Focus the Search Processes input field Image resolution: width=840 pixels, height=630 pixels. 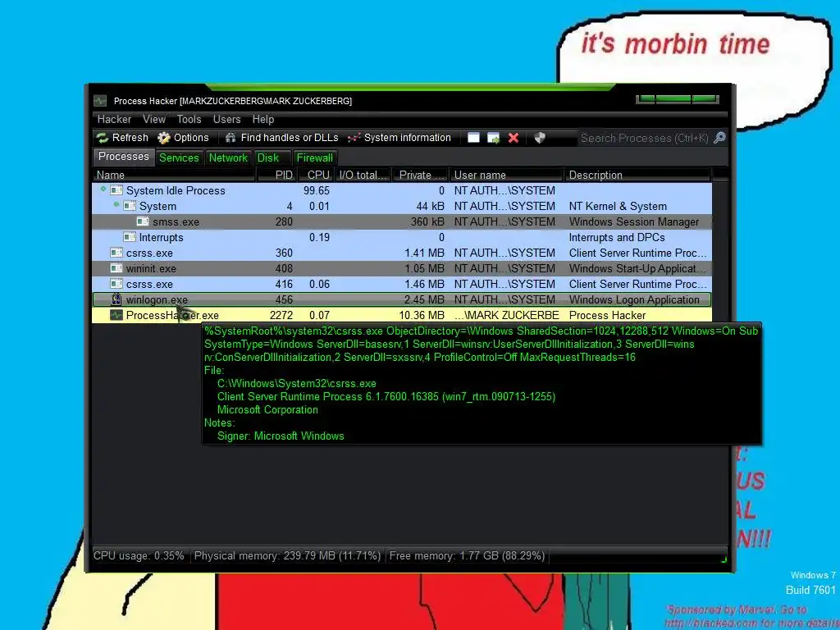click(x=644, y=138)
